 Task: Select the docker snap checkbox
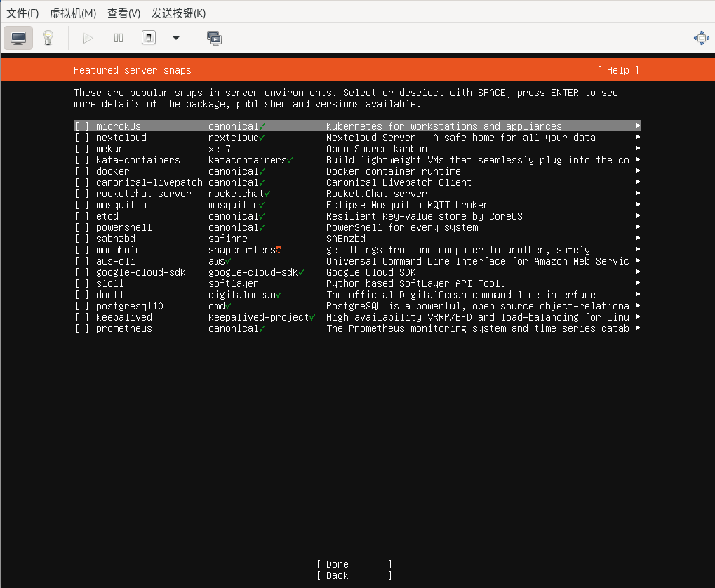(x=82, y=171)
